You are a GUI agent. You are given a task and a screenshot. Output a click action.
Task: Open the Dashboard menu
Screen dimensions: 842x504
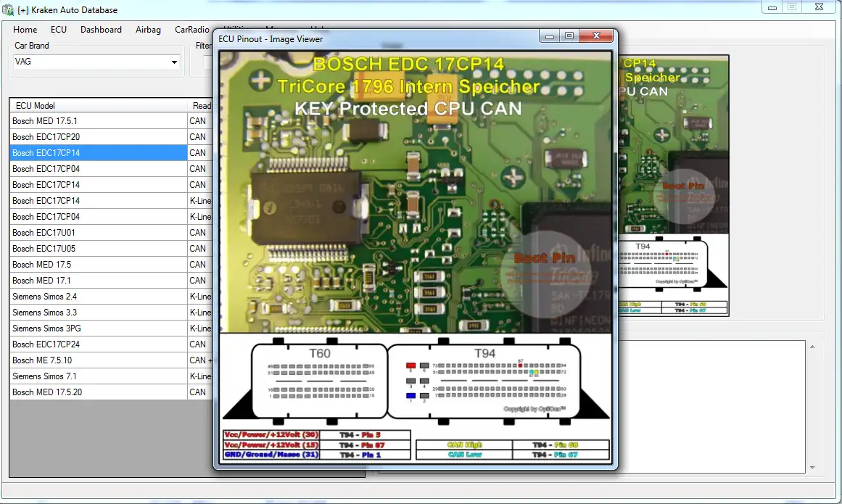(101, 30)
